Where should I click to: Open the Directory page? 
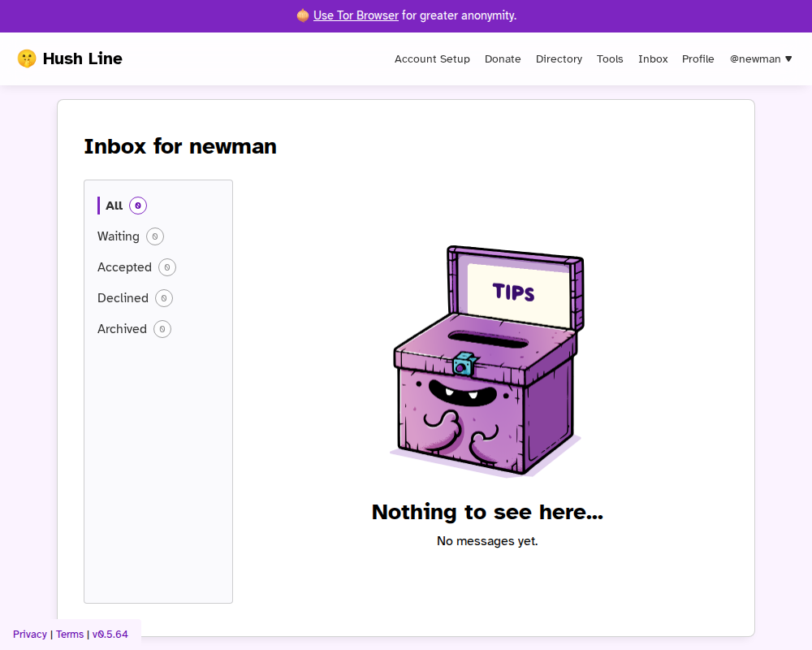coord(559,58)
